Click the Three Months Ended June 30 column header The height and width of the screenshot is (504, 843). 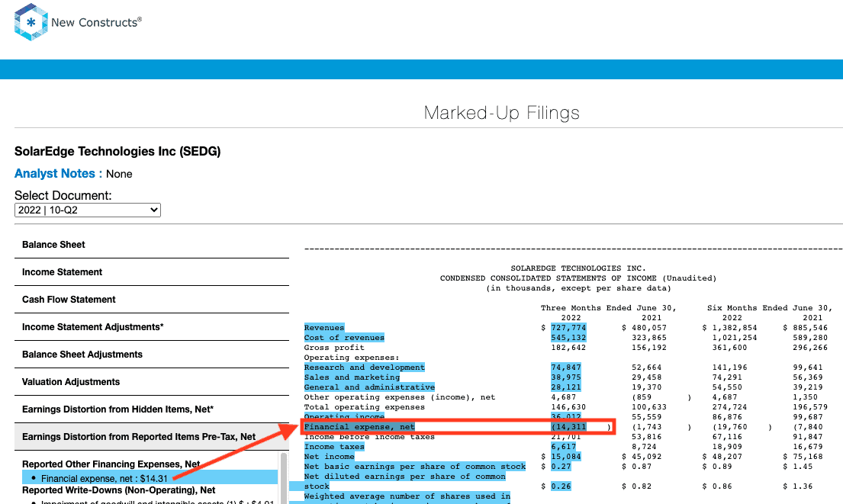tap(609, 308)
